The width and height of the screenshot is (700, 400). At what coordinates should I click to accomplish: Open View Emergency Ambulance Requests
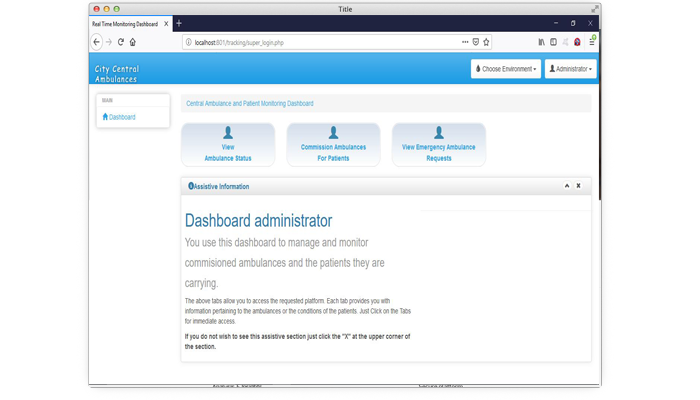pos(438,145)
